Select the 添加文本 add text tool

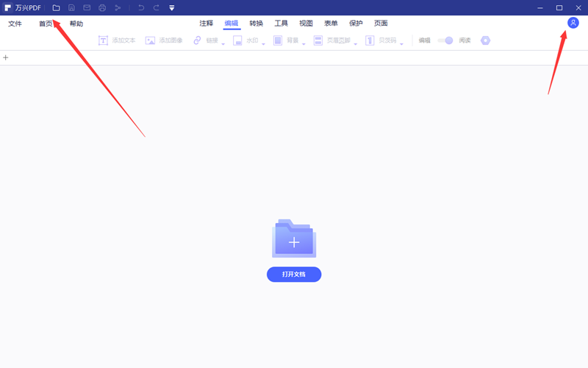coord(118,40)
